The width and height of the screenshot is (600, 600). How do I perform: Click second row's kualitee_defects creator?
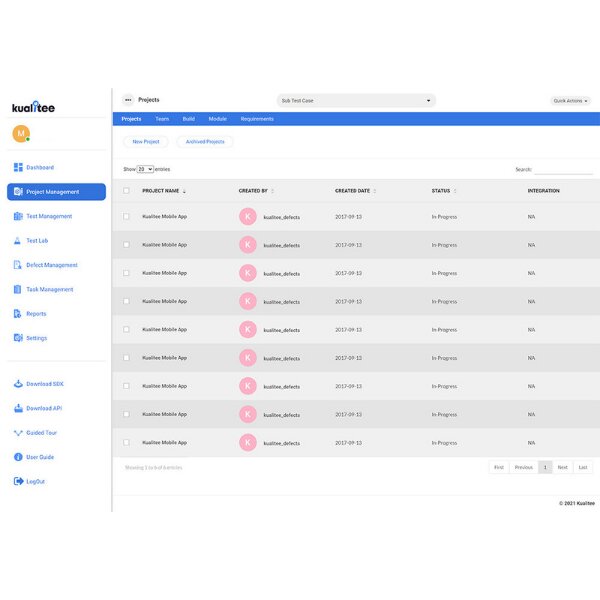(282, 245)
